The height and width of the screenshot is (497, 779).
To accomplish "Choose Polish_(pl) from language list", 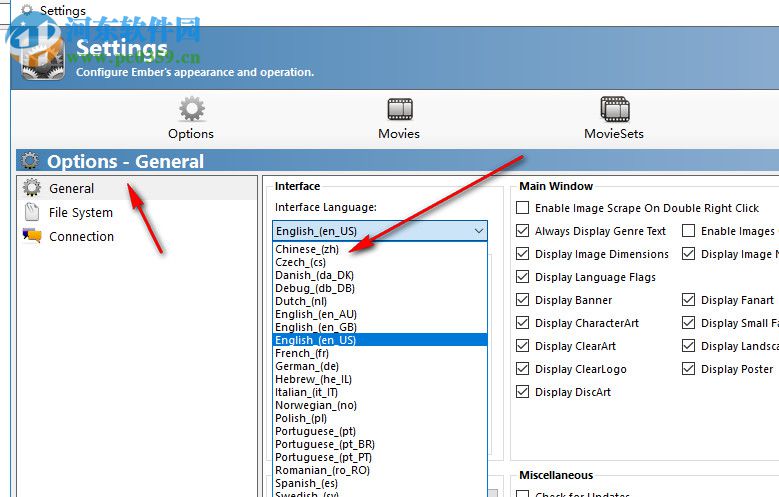I will click(380, 418).
